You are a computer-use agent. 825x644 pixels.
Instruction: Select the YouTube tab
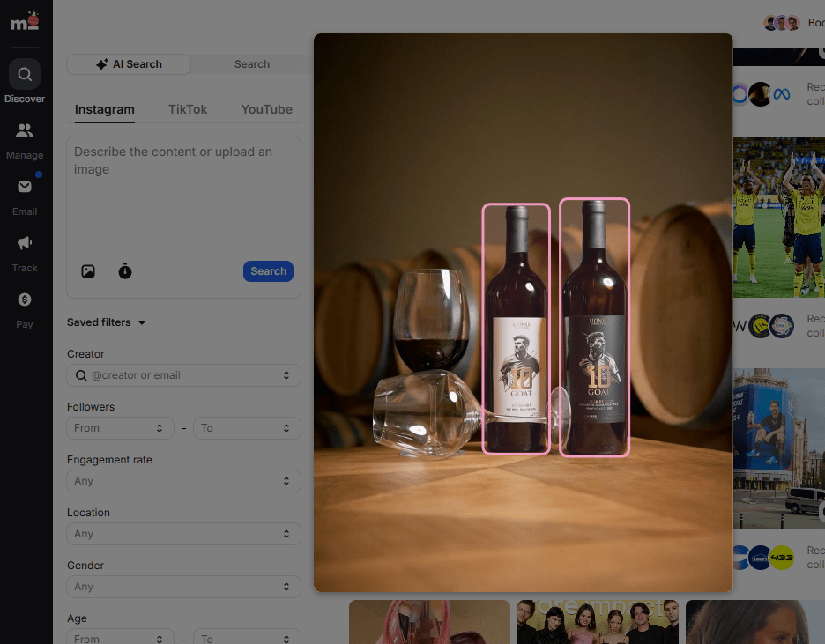(267, 109)
